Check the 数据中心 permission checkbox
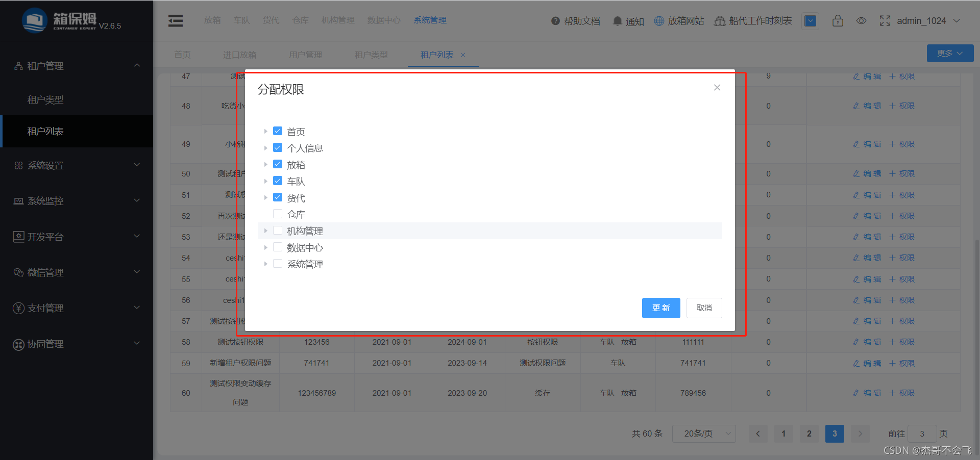The width and height of the screenshot is (980, 460). coord(278,247)
